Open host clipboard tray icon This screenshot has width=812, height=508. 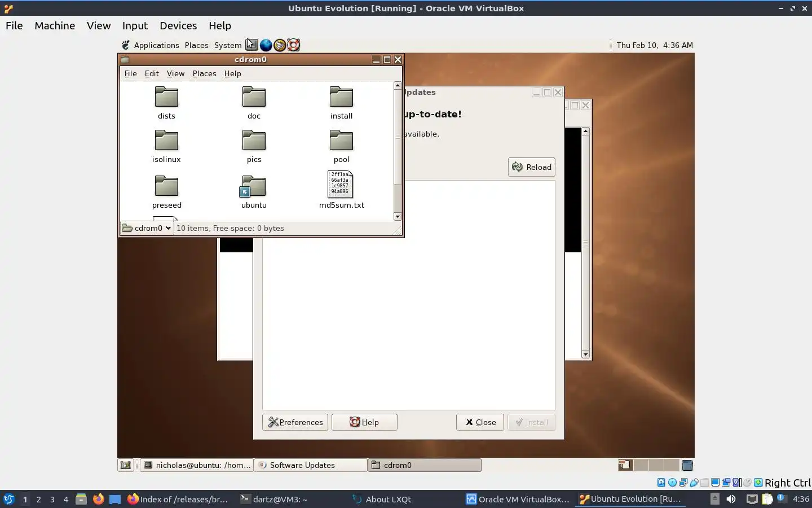pyautogui.click(x=767, y=499)
